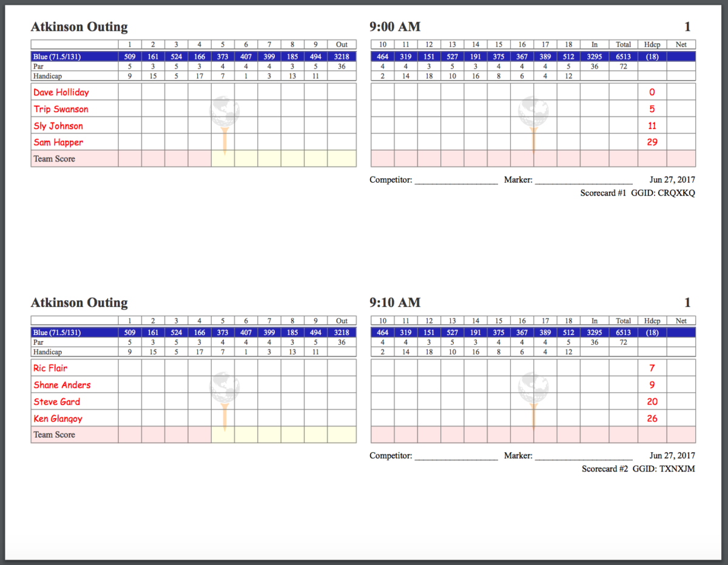This screenshot has width=728, height=565.
Task: Click Sam Happer's handicap value 29
Action: [x=652, y=142]
